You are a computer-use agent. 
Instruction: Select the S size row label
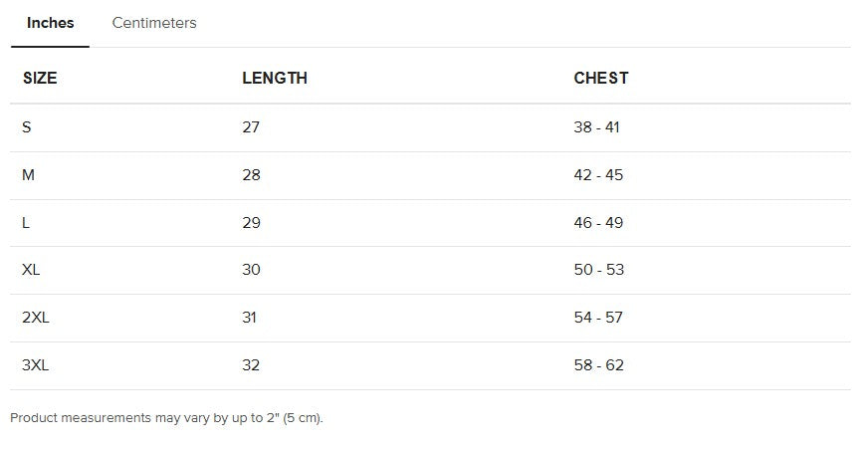click(x=27, y=127)
